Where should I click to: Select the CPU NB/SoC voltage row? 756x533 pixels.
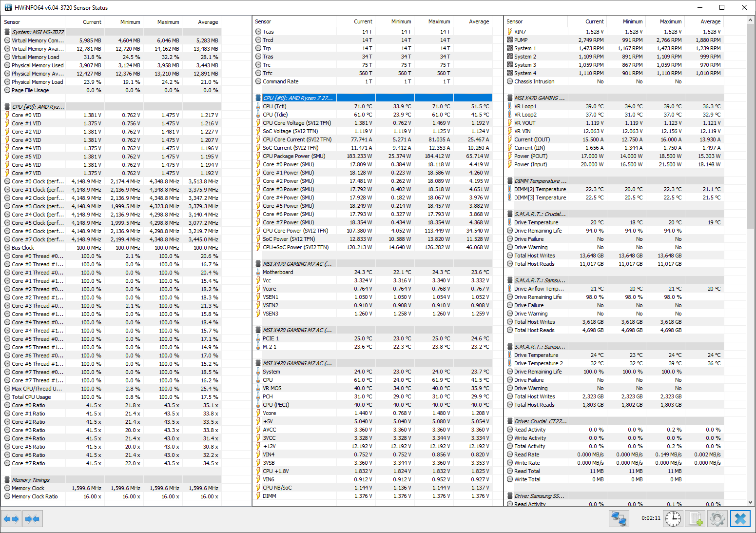click(x=373, y=488)
